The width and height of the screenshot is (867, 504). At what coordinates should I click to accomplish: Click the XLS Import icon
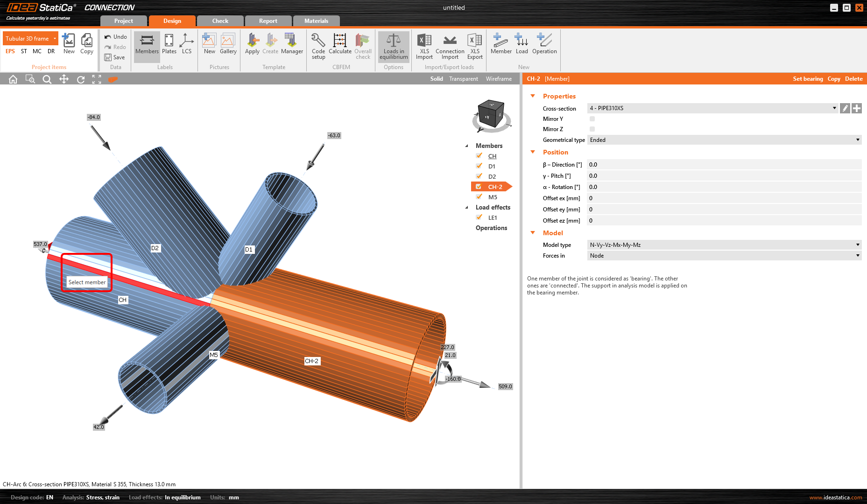[424, 46]
